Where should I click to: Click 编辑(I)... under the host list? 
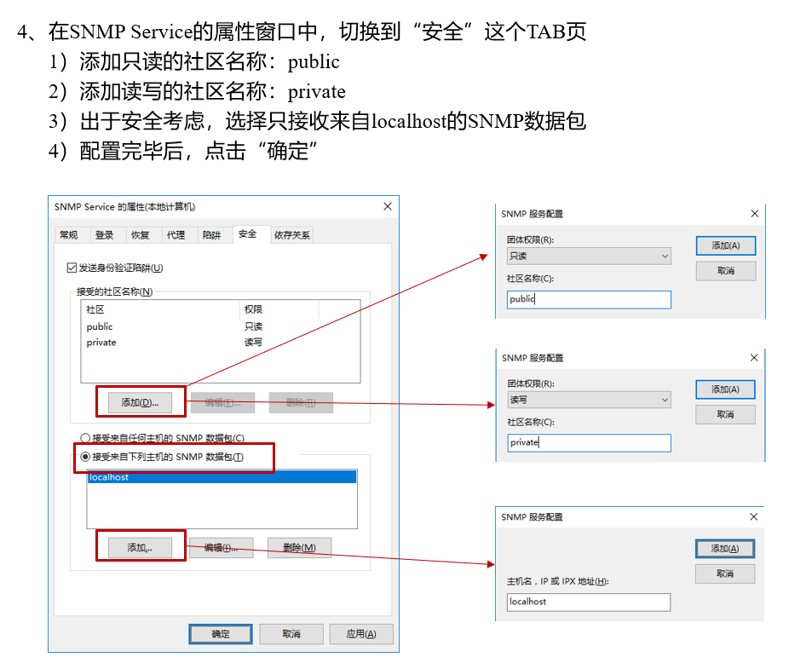[222, 547]
